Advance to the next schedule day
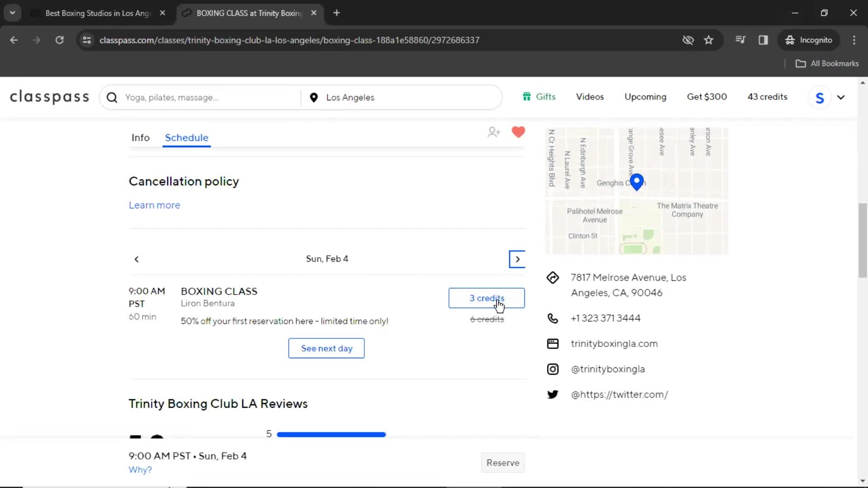Screen dimensions: 868x488 [x=517, y=259]
